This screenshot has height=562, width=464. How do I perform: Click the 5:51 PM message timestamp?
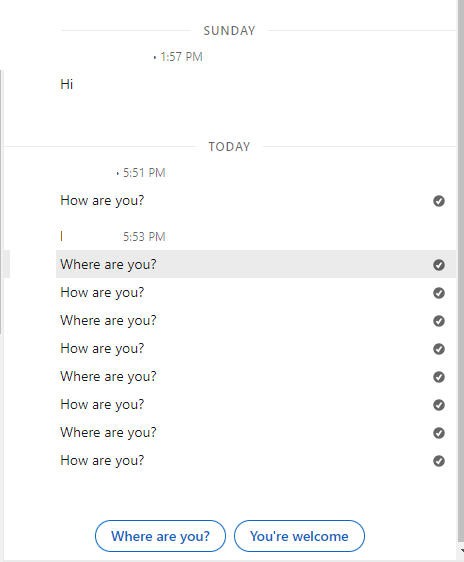click(x=144, y=173)
